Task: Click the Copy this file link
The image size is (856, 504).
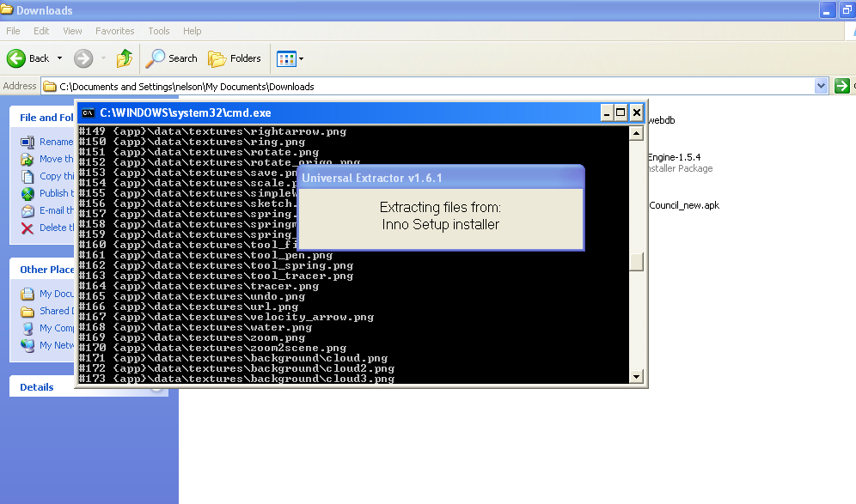Action: point(56,176)
